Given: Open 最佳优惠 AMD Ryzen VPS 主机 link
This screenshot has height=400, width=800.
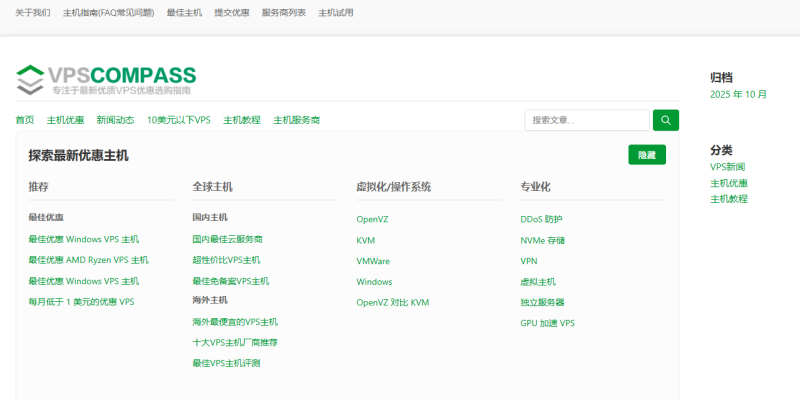Looking at the screenshot, I should tap(89, 260).
